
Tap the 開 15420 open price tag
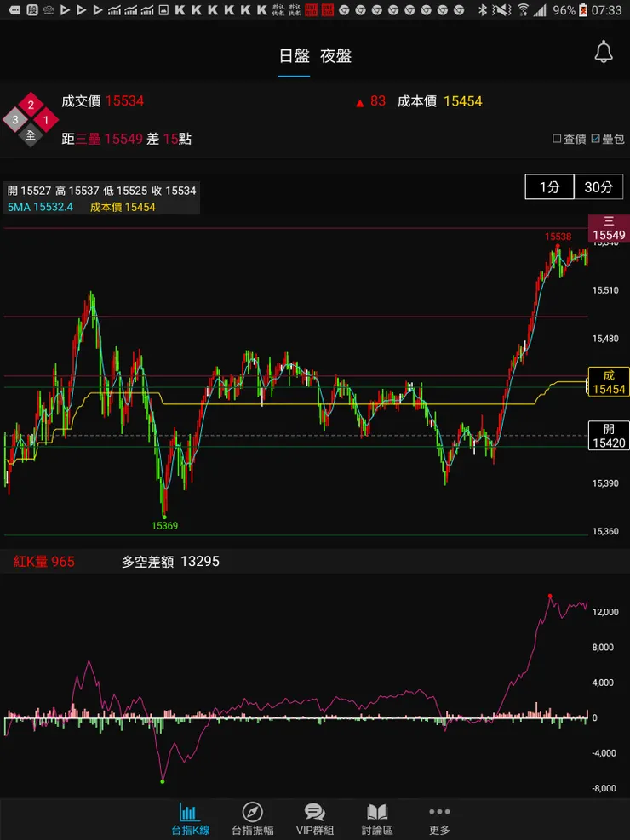(609, 436)
